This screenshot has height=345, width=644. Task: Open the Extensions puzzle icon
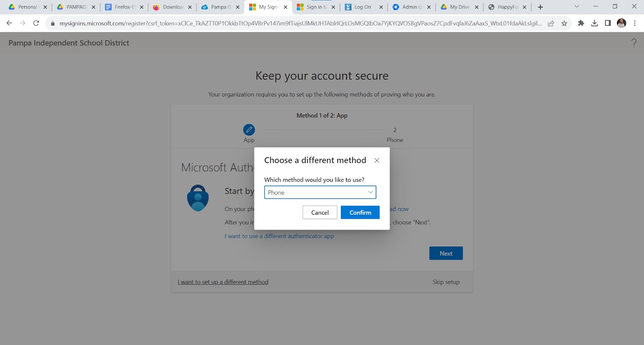[581, 23]
